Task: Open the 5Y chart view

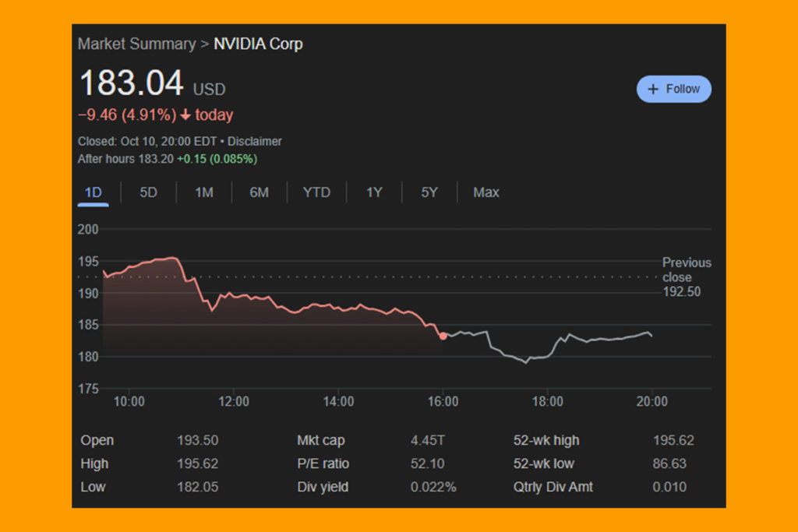Action: pos(428,192)
